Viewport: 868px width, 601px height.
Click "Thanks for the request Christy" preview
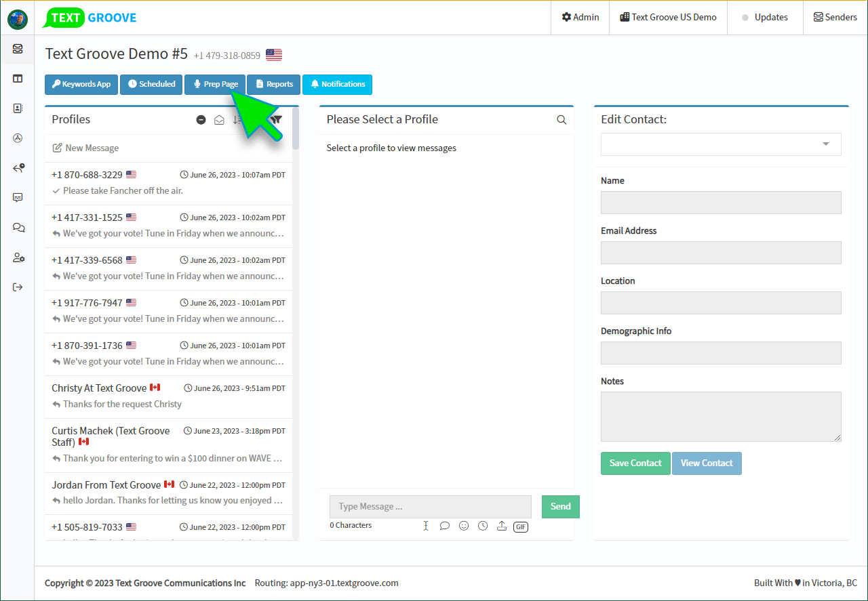pyautogui.click(x=122, y=404)
